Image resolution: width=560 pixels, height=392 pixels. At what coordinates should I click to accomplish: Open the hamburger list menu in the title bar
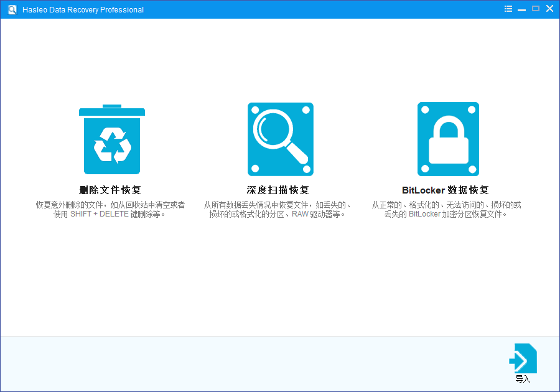point(508,9)
